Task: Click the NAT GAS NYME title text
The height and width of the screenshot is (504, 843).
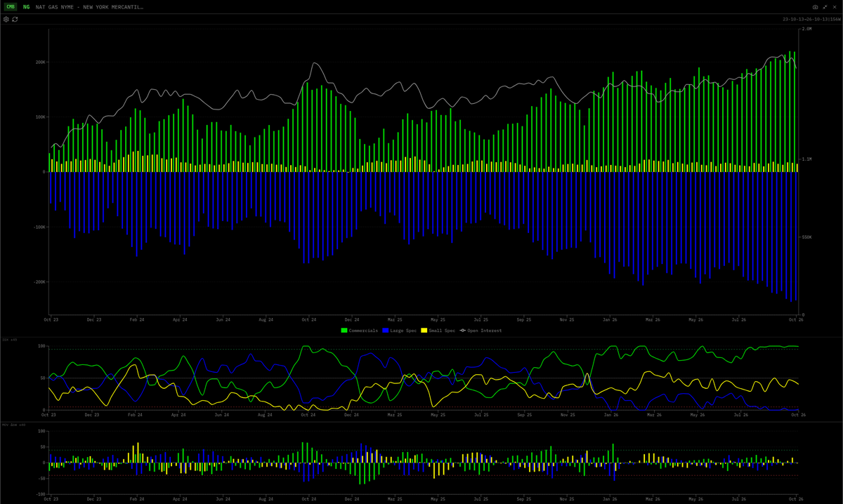Action: (89, 6)
